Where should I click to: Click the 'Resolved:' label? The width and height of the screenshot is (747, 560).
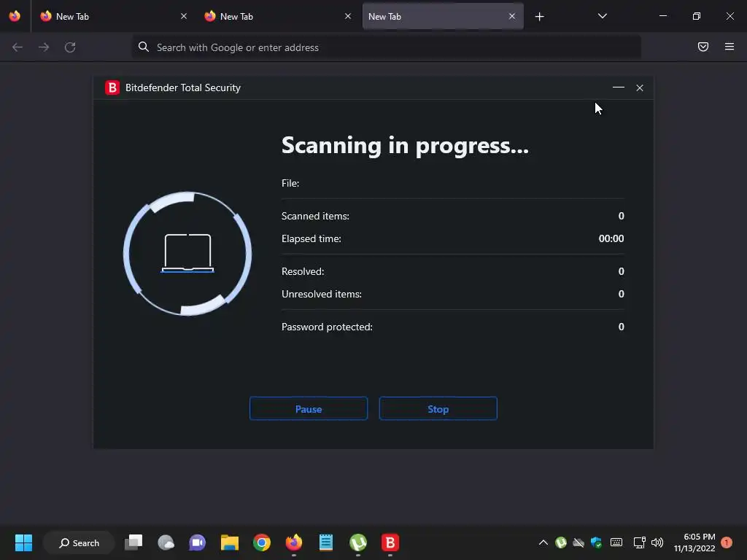pyautogui.click(x=303, y=271)
